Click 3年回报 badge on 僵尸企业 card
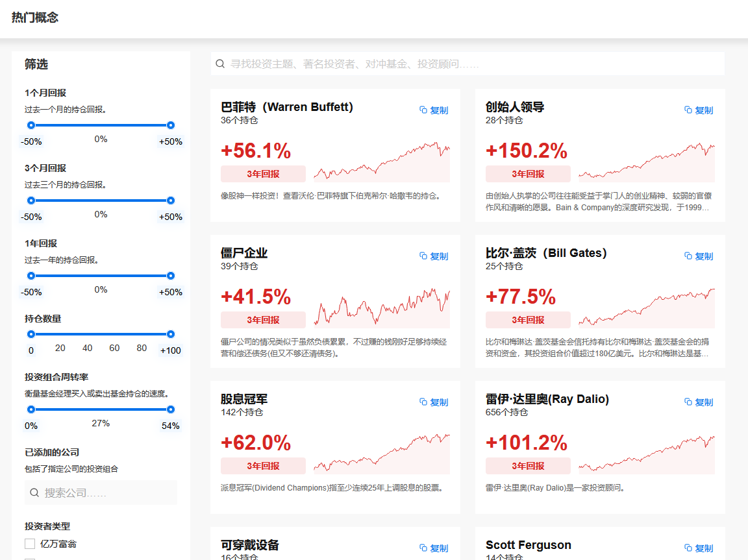Screen dimensions: 748x560 (x=263, y=320)
